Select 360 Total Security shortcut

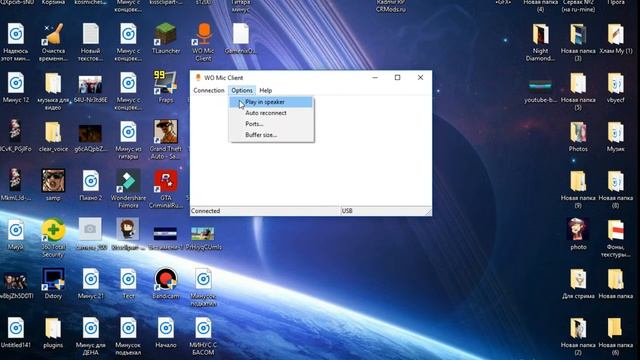53,238
